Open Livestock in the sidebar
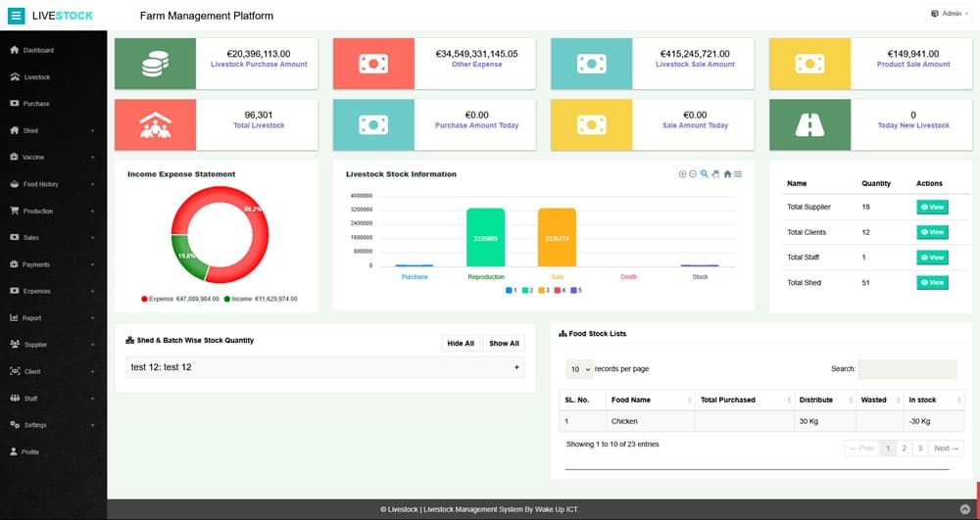Viewport: 980px width, 520px height. tap(37, 77)
